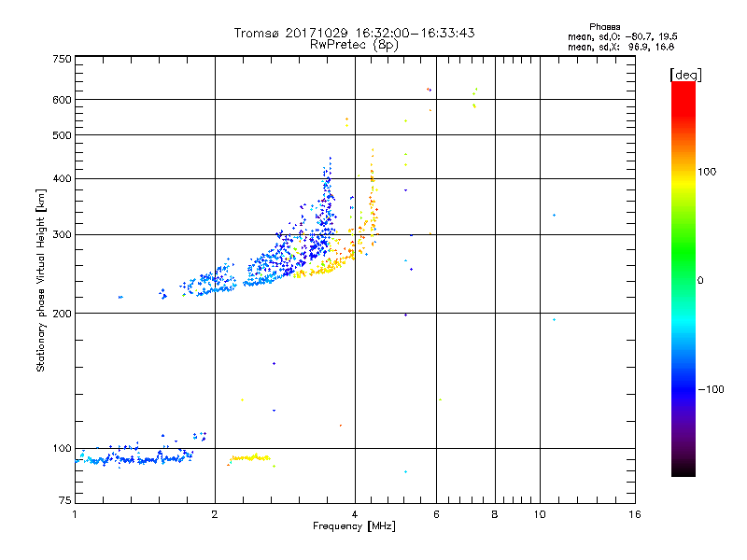Click the y-axis tick label '500'
This screenshot has height=560, width=747.
pos(62,135)
